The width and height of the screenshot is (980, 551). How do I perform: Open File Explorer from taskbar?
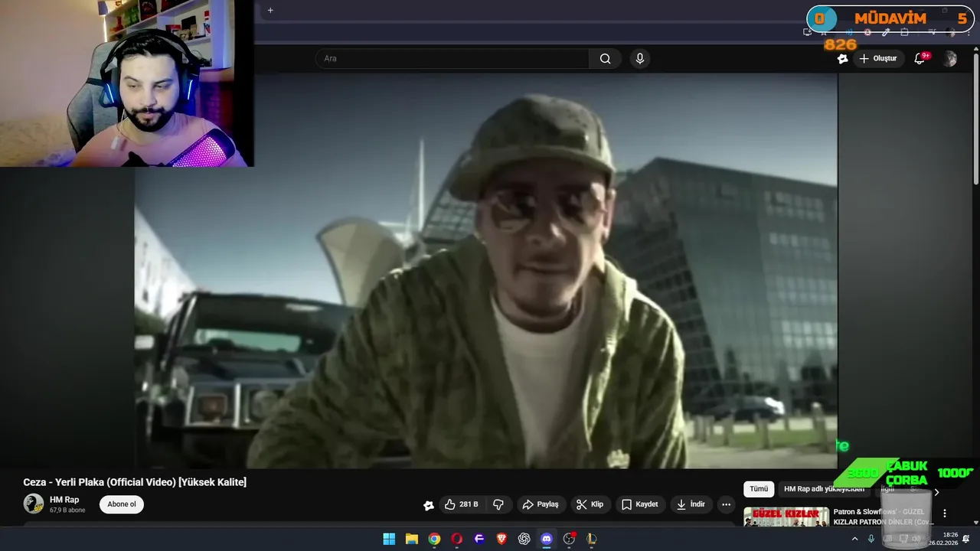pyautogui.click(x=411, y=539)
